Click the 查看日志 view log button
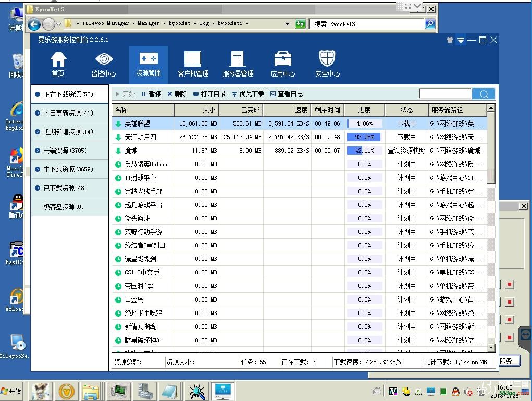The width and height of the screenshot is (532, 401). pyautogui.click(x=287, y=94)
